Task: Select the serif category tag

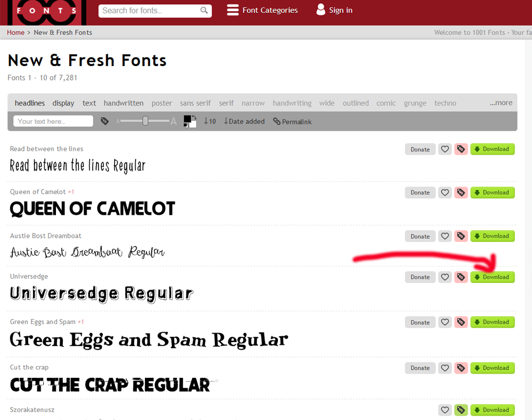Action: click(227, 103)
